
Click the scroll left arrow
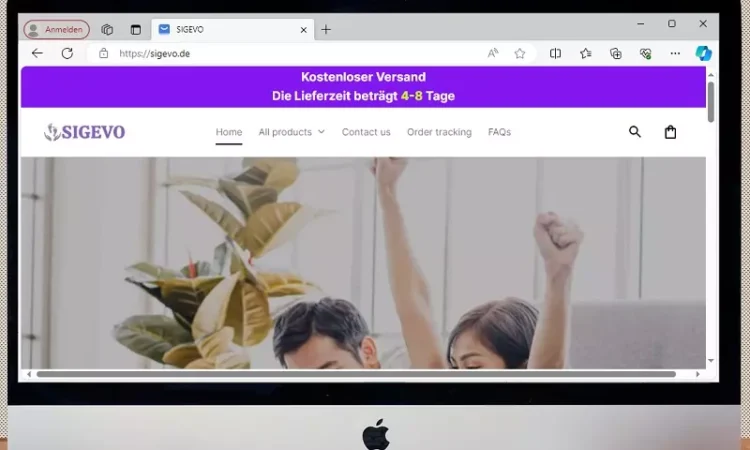(x=29, y=374)
